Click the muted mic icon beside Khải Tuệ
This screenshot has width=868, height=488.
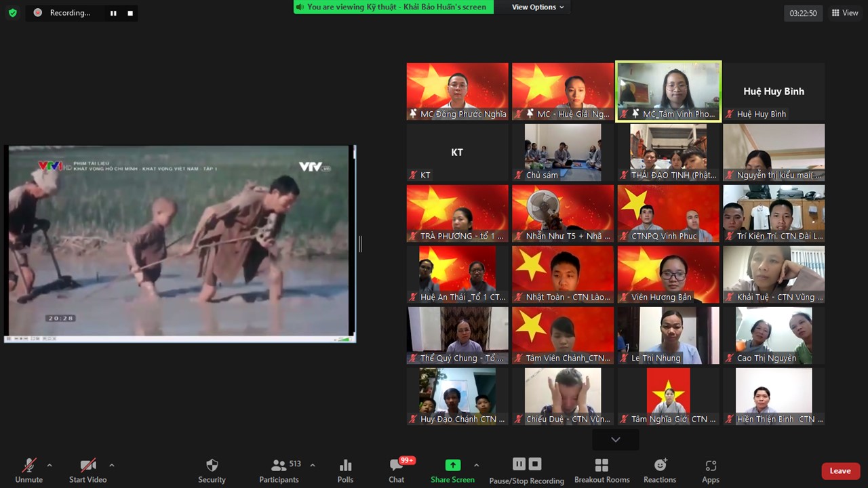pos(730,297)
